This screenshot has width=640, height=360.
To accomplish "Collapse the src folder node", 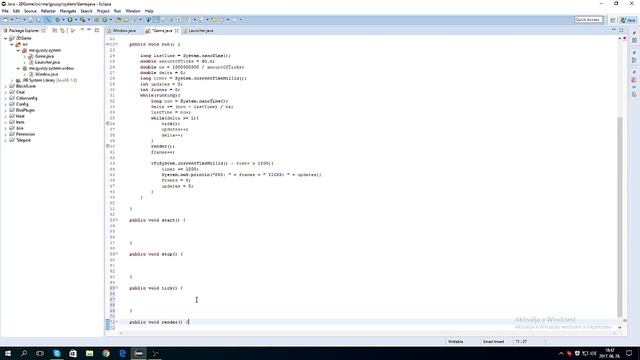I will 12,44.
